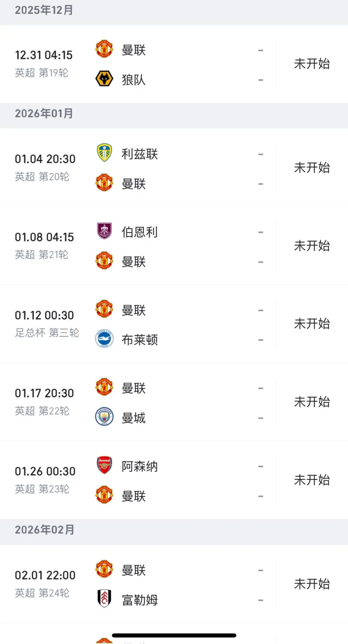Tap the Fulham club crest icon

pos(104,599)
